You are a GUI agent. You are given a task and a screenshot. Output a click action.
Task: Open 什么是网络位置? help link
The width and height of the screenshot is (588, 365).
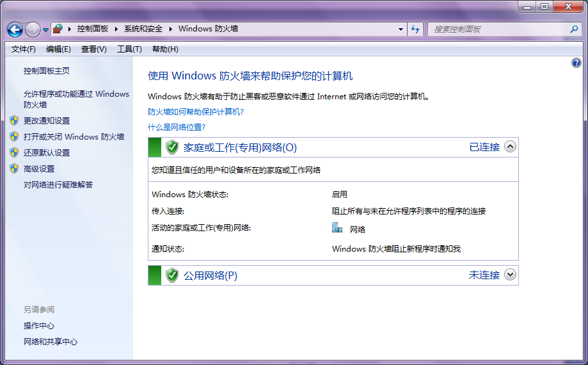coord(177,127)
